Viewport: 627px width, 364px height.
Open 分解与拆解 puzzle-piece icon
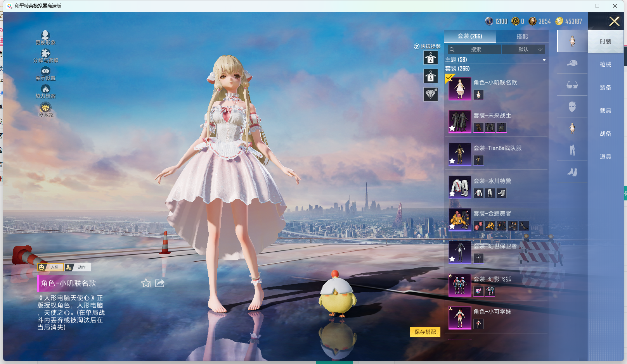click(x=45, y=53)
